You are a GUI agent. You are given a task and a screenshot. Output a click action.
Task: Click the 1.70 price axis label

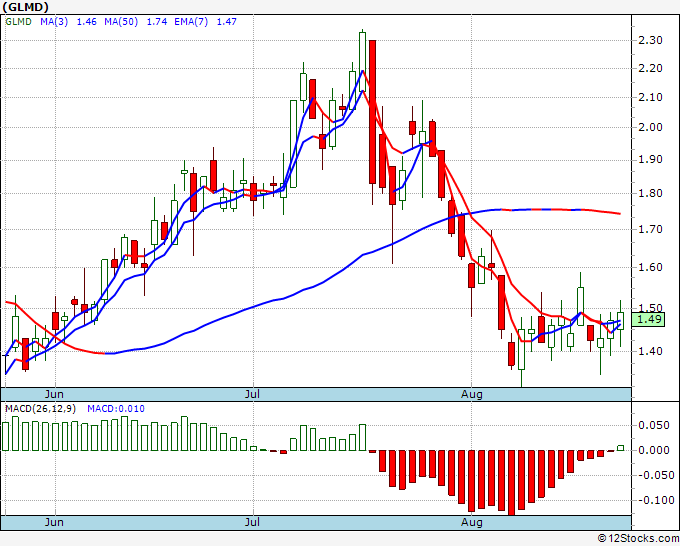click(651, 229)
